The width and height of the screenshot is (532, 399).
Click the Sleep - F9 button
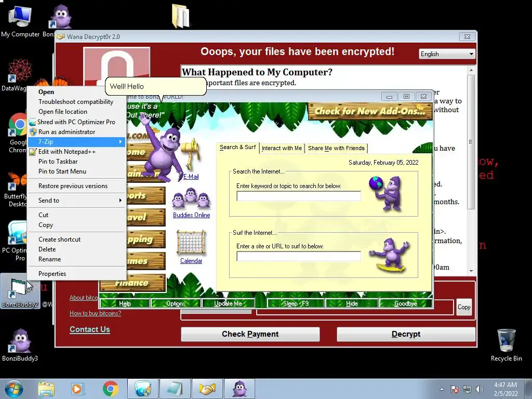point(296,303)
